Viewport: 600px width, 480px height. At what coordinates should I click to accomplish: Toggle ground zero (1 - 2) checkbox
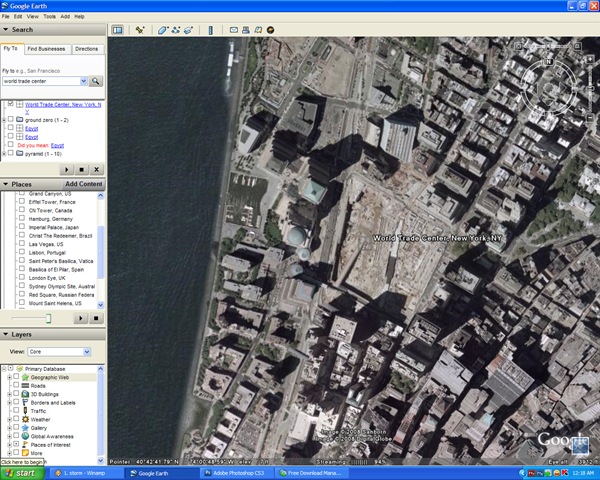tap(11, 119)
